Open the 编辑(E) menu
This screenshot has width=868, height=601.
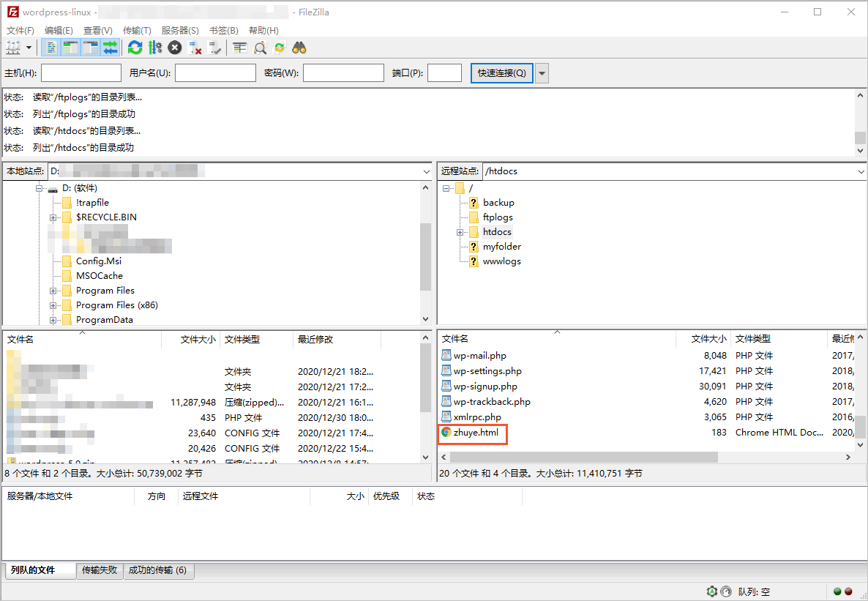(x=59, y=31)
